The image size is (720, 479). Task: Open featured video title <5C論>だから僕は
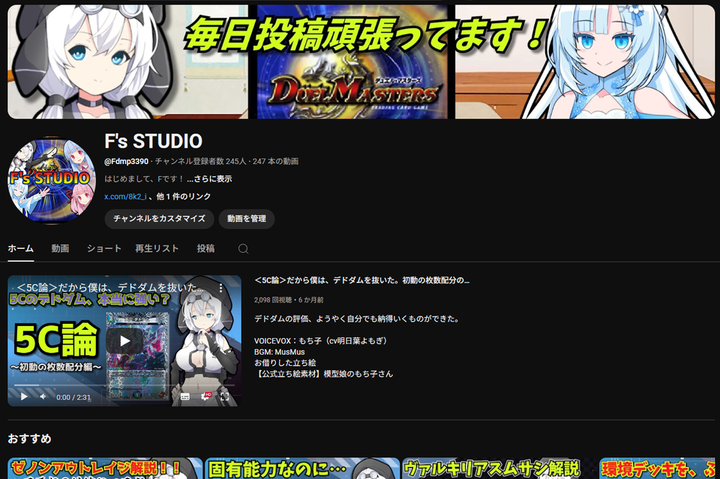point(362,280)
